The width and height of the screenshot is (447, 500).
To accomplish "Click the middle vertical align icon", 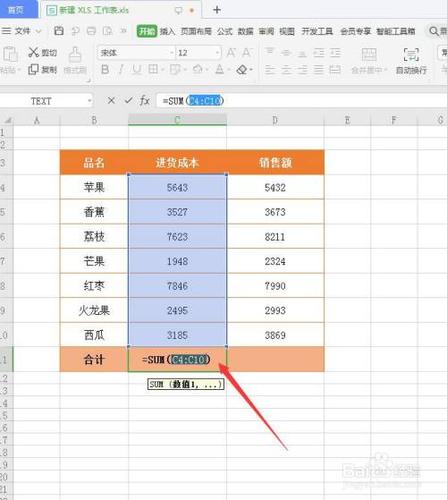I will pos(286,53).
